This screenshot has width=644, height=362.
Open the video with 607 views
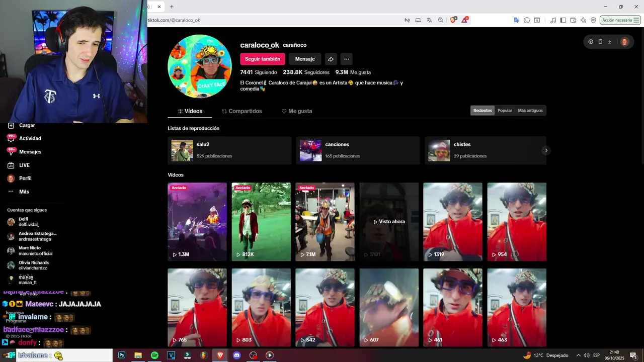point(389,307)
